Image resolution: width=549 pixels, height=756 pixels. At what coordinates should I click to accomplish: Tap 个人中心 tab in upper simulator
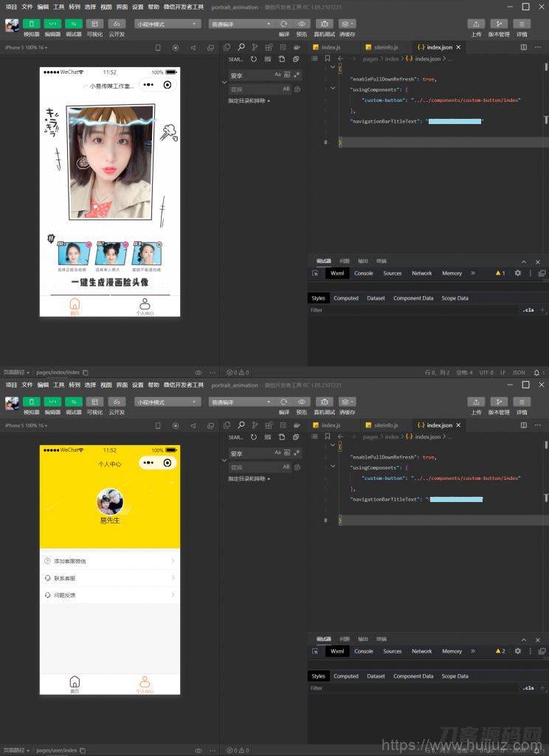coord(145,306)
